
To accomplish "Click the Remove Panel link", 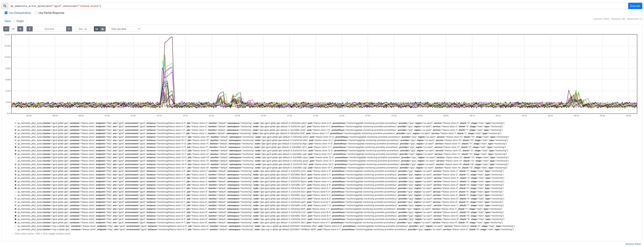I will click(633, 244).
